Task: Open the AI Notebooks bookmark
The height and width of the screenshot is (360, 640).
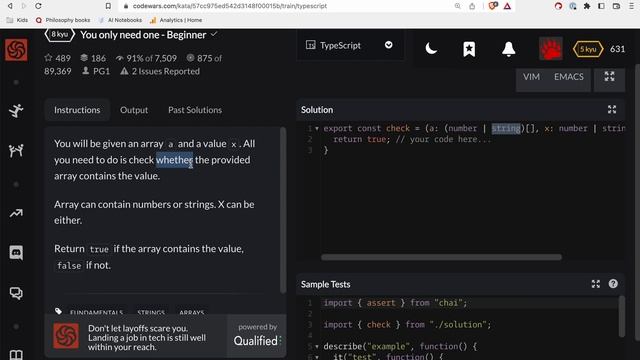Action: (120, 20)
